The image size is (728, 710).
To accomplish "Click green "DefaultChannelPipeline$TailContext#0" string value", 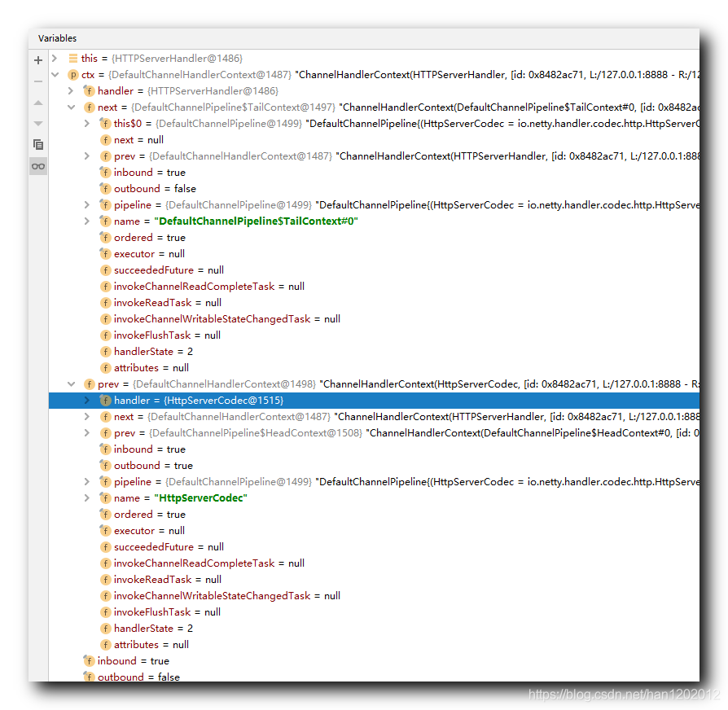I will 256,221.
